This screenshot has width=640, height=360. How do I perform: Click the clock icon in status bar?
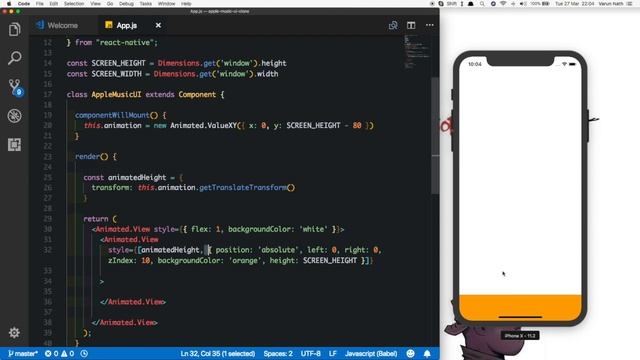(x=84, y=353)
